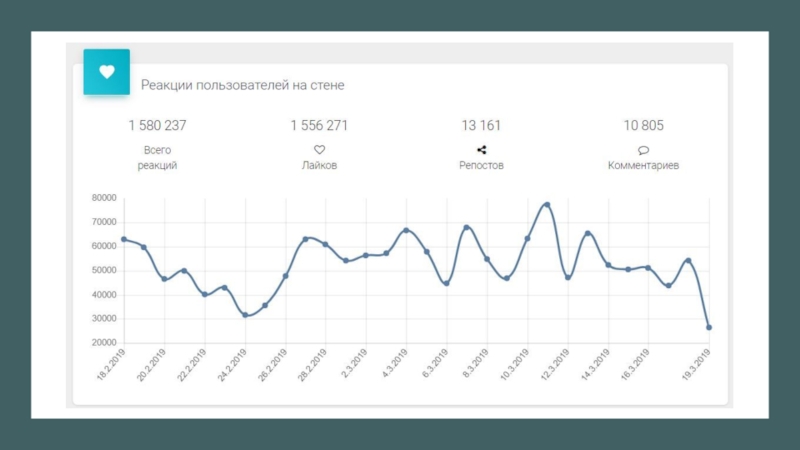
Task: Click the 28.2.2019 date label on x-axis
Action: point(314,362)
